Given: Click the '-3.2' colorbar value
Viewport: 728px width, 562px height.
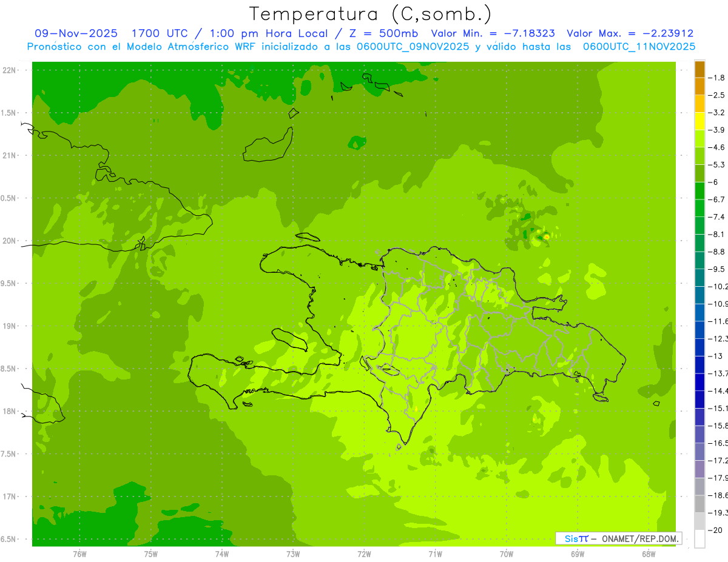Looking at the screenshot, I should coord(716,113).
